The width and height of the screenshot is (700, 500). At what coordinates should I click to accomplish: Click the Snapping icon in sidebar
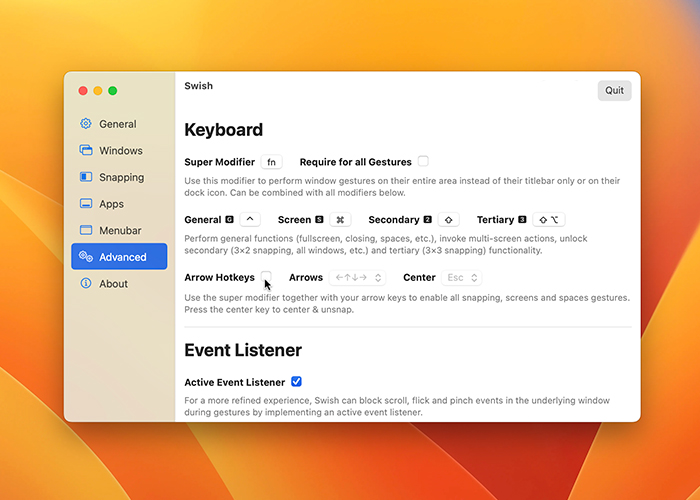[86, 177]
